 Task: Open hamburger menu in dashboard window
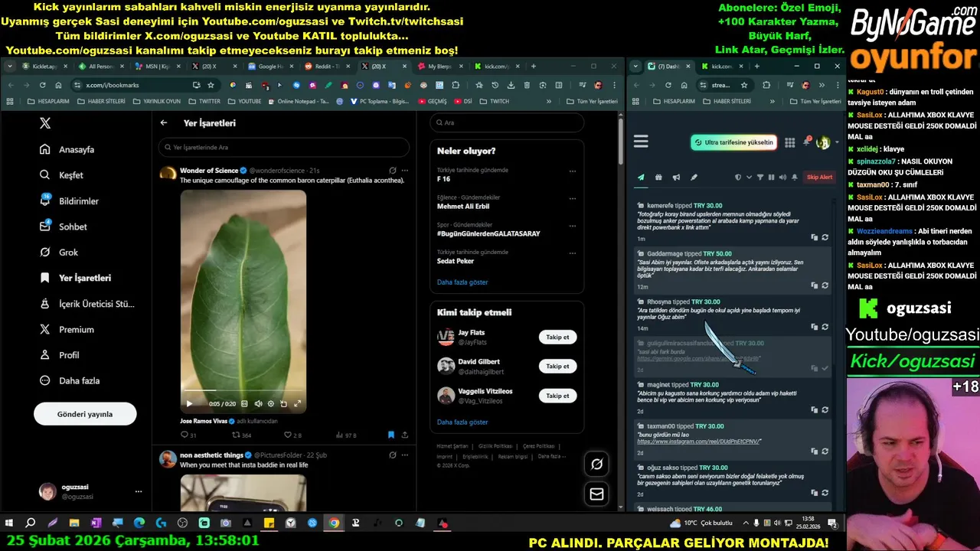[641, 142]
